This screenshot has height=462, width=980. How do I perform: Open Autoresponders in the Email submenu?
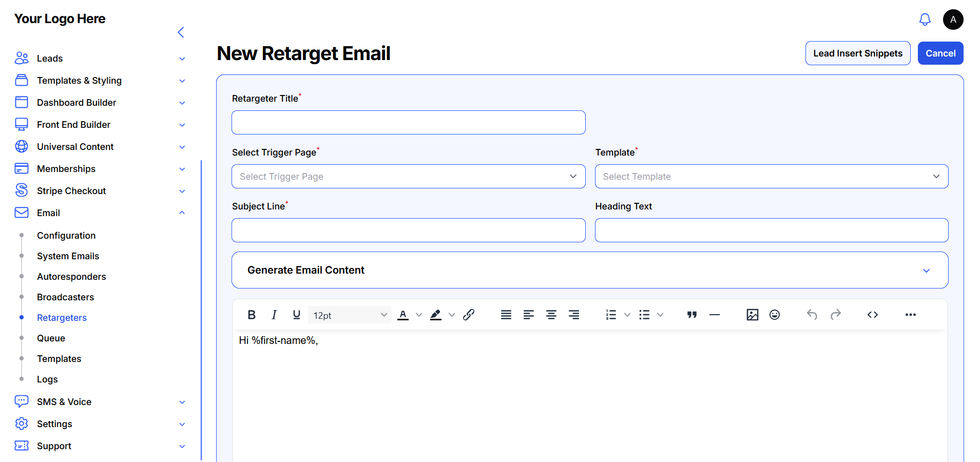tap(71, 277)
